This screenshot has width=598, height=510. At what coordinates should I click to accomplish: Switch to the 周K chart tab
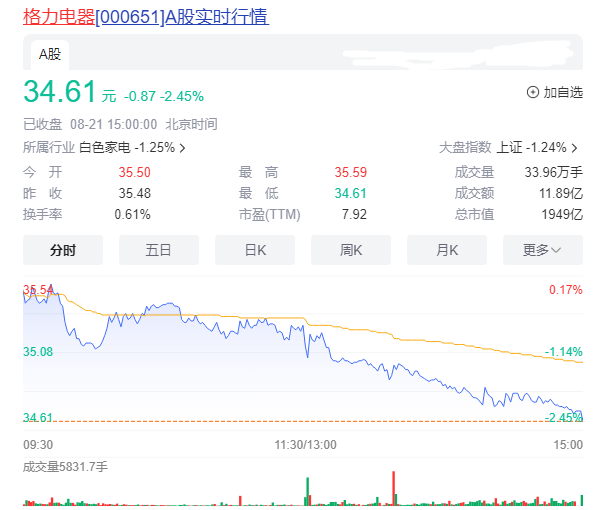point(351,250)
